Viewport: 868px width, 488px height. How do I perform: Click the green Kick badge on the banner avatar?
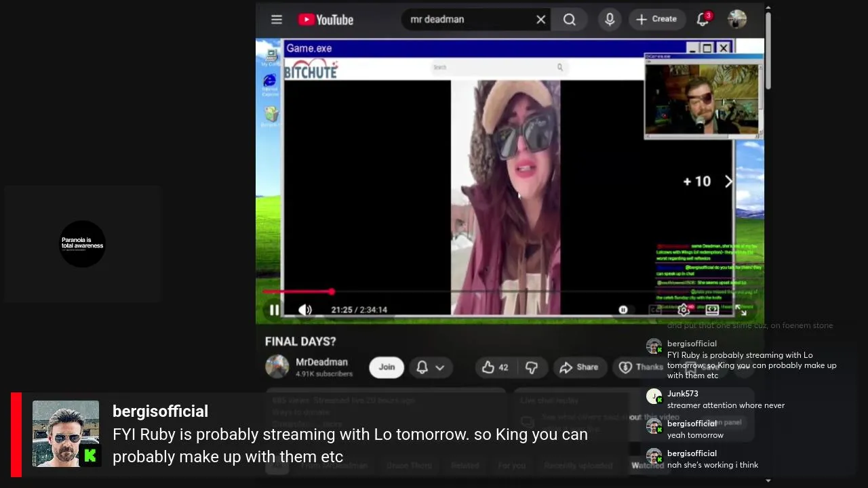point(90,455)
